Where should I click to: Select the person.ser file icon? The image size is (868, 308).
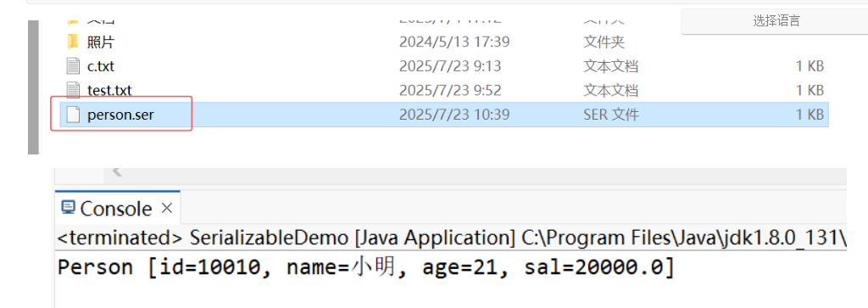point(73,114)
